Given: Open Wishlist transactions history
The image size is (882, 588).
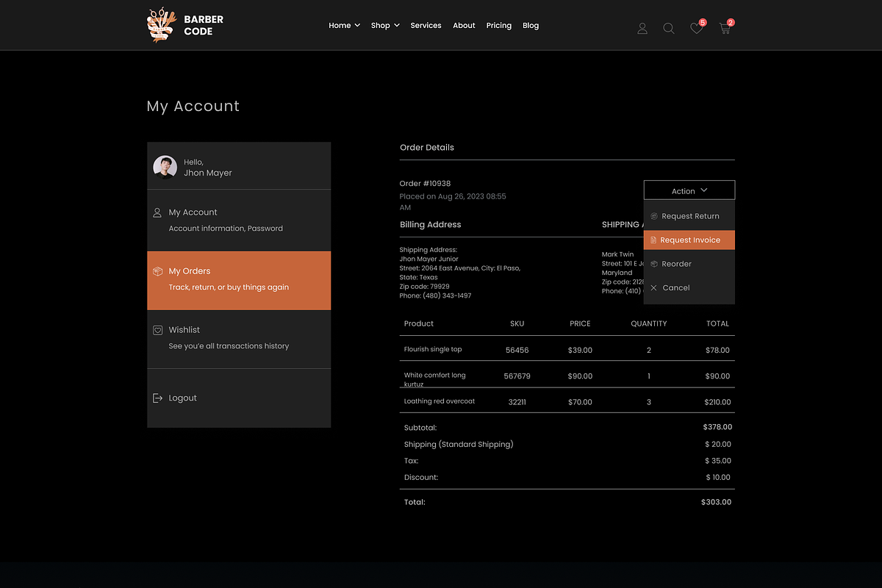Looking at the screenshot, I should (239, 339).
